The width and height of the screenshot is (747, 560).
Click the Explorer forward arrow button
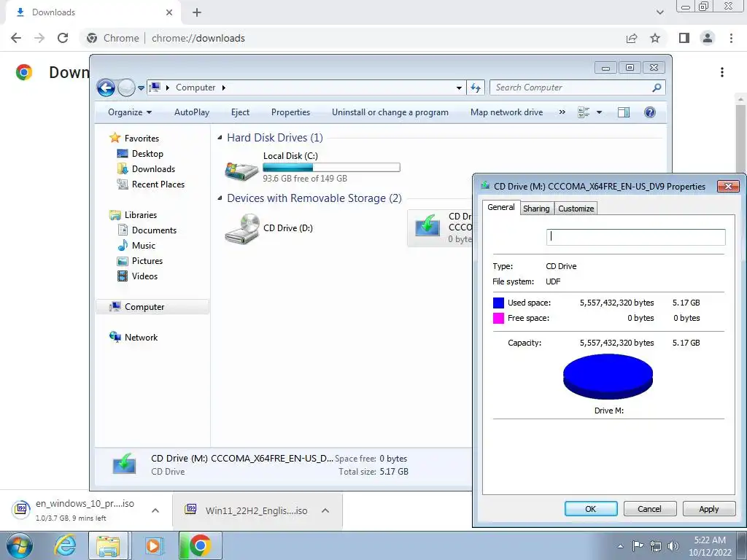coord(126,87)
